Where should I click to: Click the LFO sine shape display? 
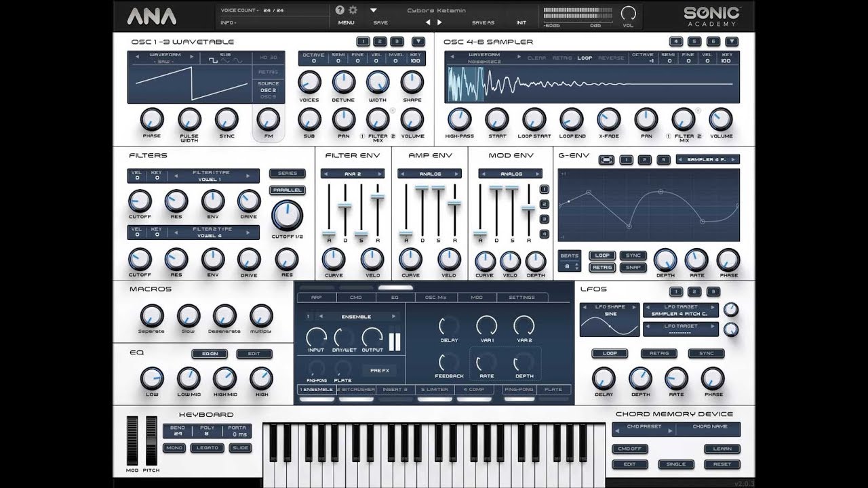(x=610, y=320)
